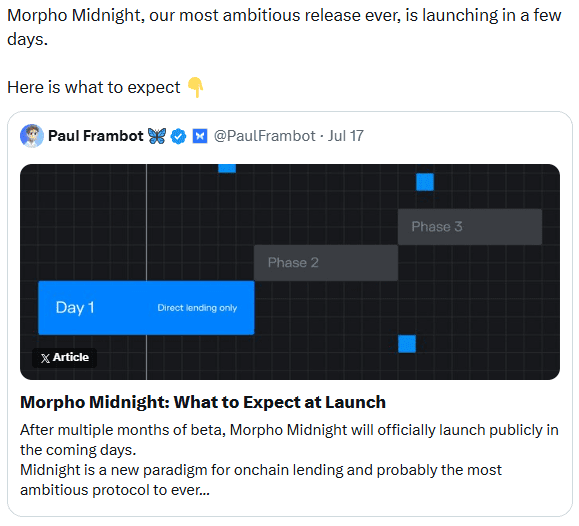Click the article preview description text
Image resolution: width=579 pixels, height=526 pixels.
pos(289,460)
